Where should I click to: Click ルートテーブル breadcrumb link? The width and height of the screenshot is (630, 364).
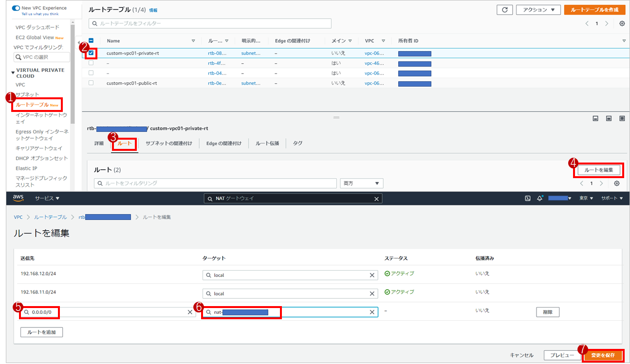click(x=51, y=217)
